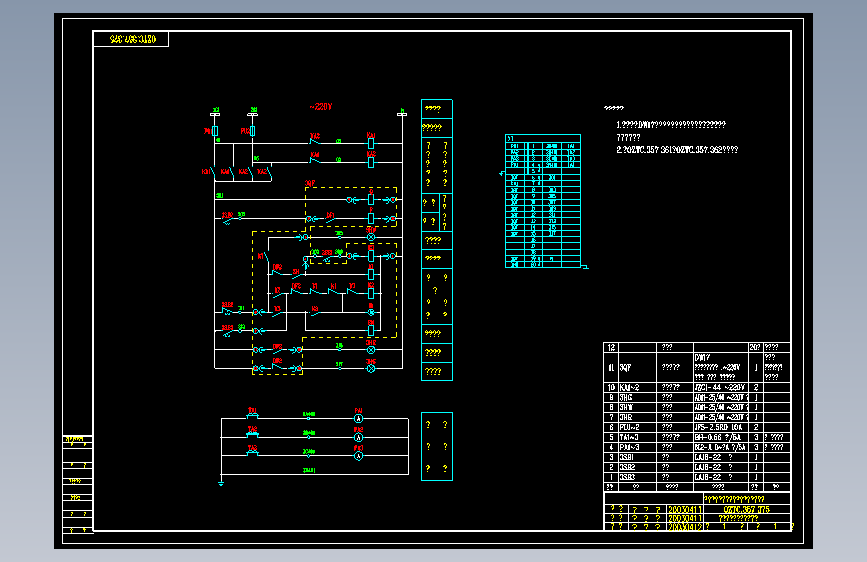Click note line '2.?0ZTC.357.361' text
Viewport: 867px width, 562px height.
click(677, 150)
